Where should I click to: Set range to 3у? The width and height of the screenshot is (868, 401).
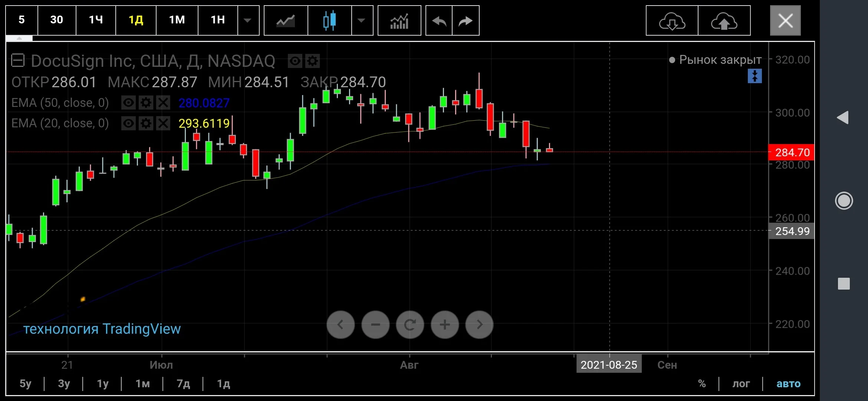click(64, 384)
